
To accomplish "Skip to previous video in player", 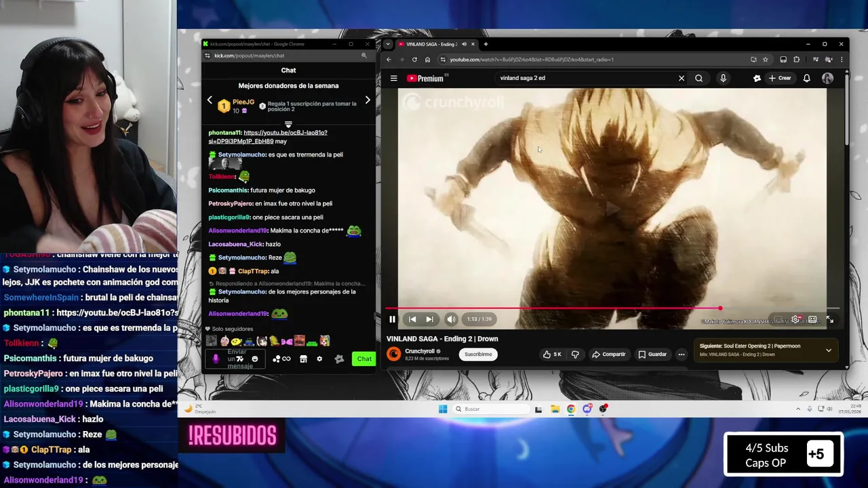I will 412,319.
